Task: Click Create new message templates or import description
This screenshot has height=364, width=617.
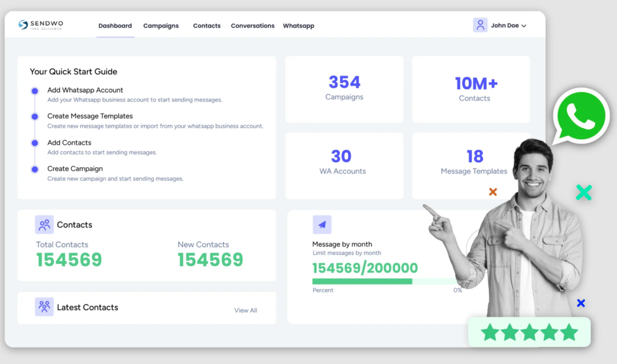Action: click(x=155, y=126)
